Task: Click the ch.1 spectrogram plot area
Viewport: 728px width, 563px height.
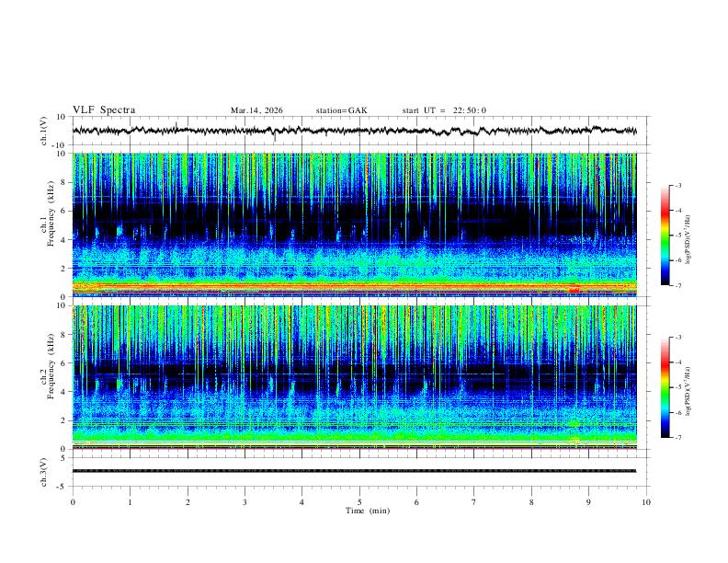Action: coord(354,224)
